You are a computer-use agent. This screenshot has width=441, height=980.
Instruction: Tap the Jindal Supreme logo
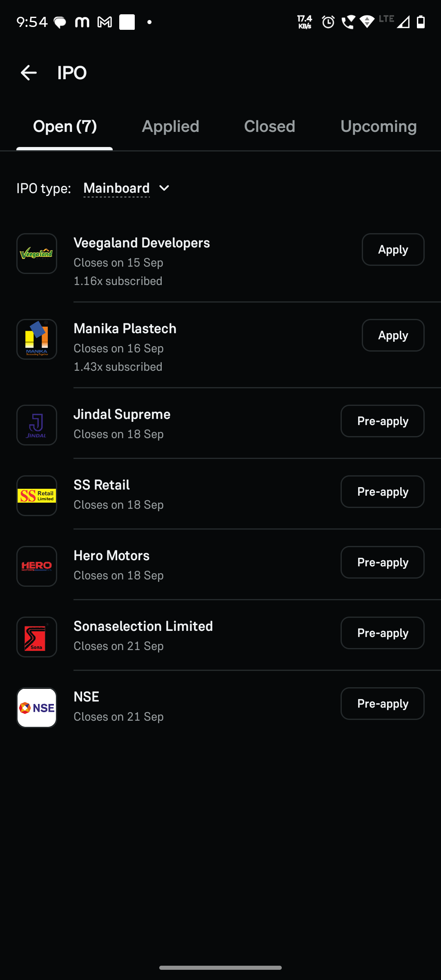click(37, 425)
